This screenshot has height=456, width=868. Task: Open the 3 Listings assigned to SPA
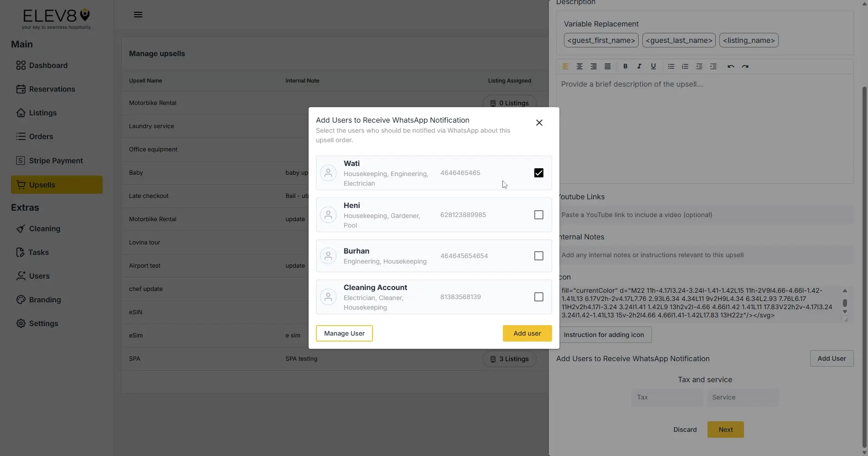pyautogui.click(x=509, y=359)
